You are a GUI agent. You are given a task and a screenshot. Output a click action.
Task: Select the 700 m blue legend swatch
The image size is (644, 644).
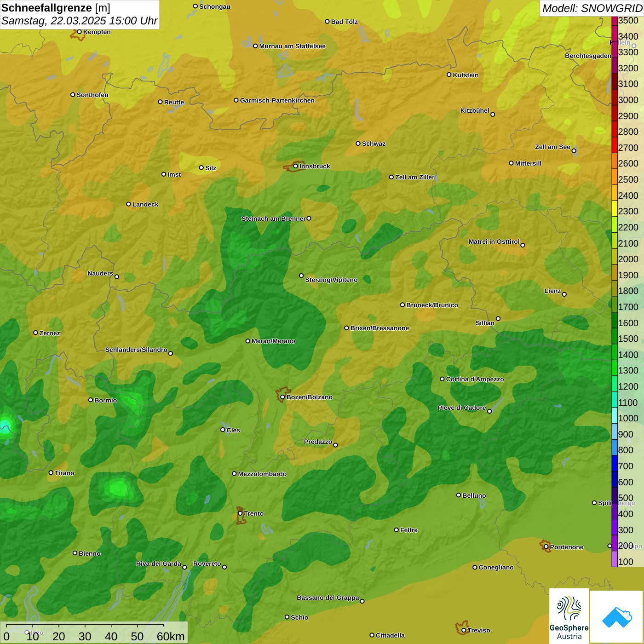point(615,464)
